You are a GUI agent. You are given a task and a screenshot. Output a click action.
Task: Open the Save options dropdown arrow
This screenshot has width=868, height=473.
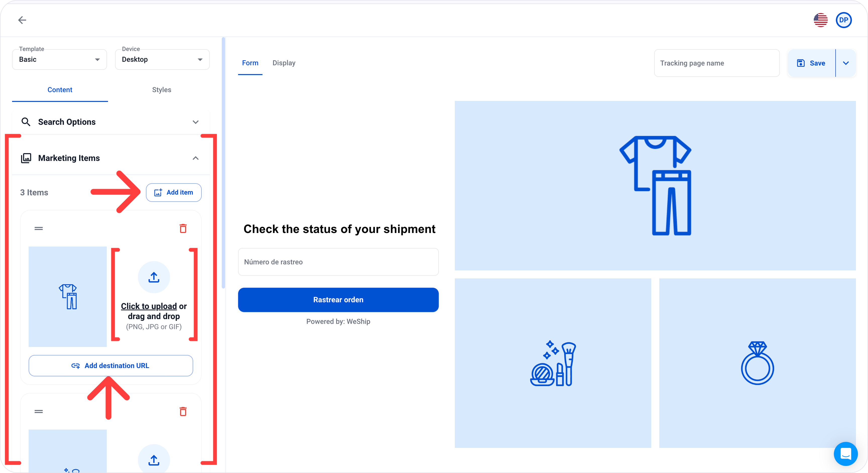pos(845,63)
